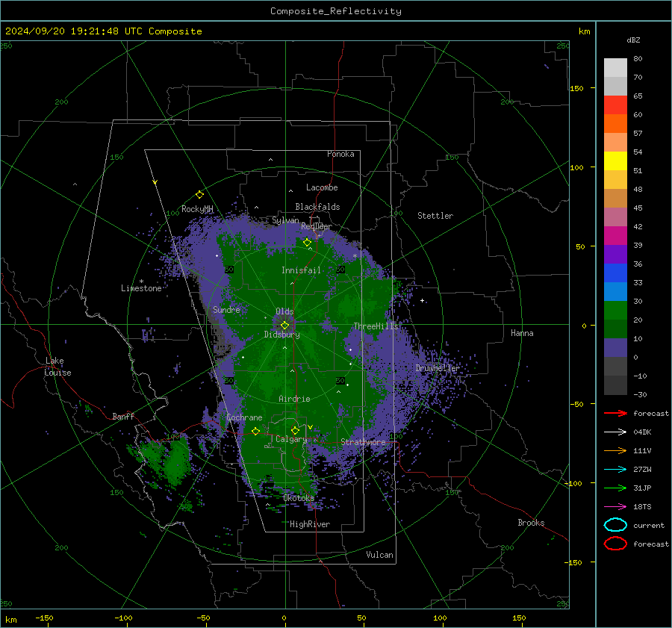Click the Lake Louise label
This screenshot has width=672, height=628.
click(57, 367)
